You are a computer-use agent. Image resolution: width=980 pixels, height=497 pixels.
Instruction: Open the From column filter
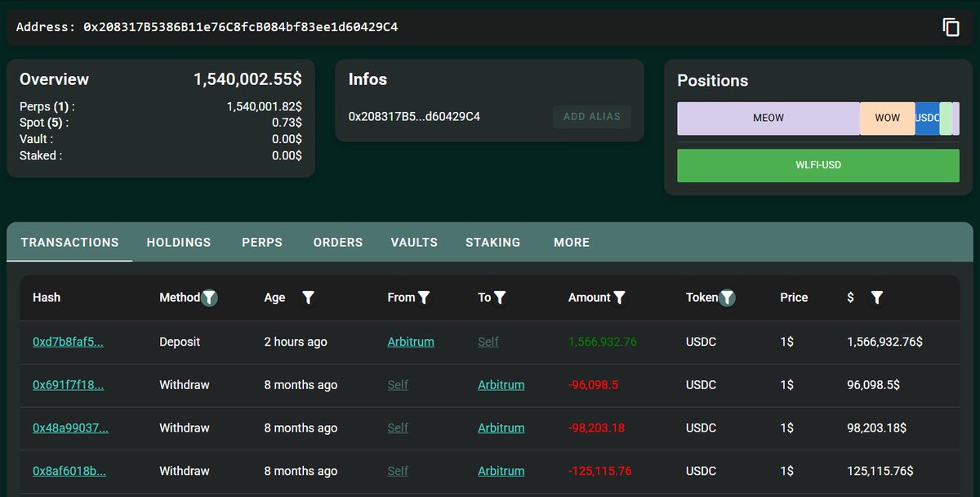(x=424, y=298)
